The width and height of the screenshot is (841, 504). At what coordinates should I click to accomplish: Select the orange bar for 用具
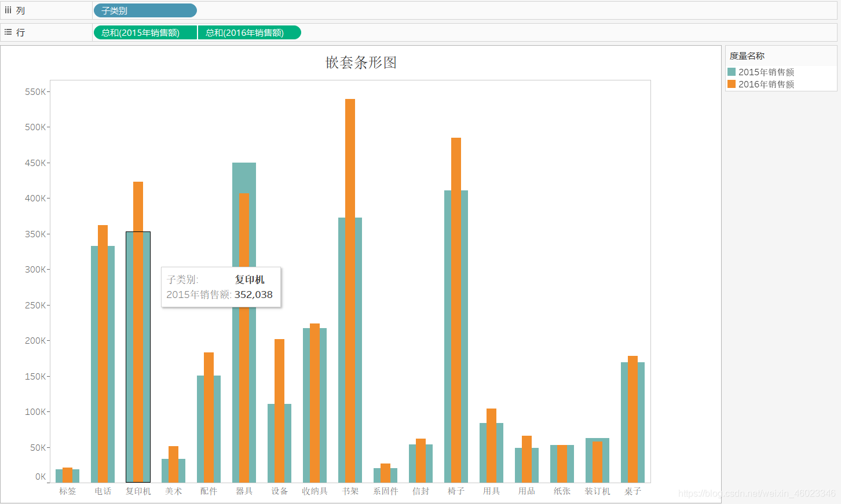pos(491,445)
